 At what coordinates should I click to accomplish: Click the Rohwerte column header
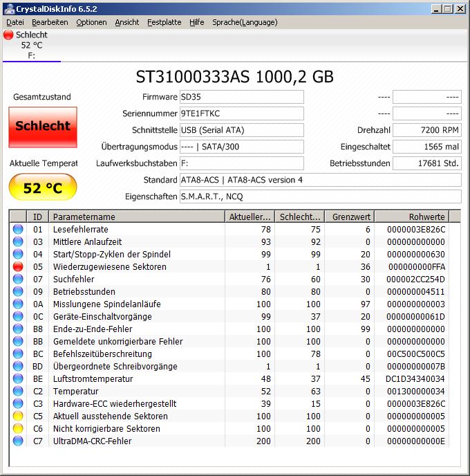pyautogui.click(x=411, y=217)
